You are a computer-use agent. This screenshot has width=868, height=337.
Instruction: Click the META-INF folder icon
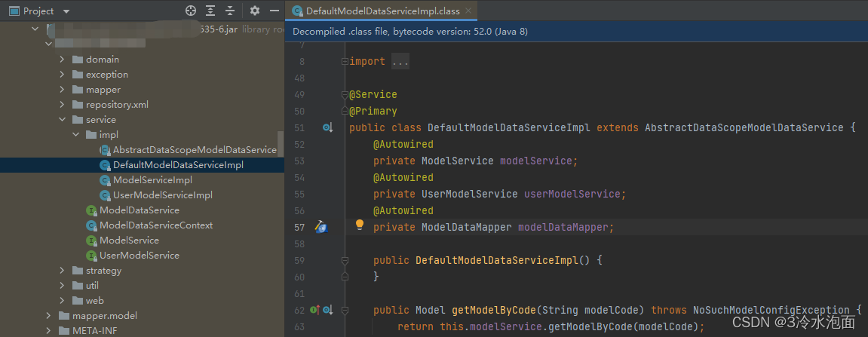tap(64, 331)
